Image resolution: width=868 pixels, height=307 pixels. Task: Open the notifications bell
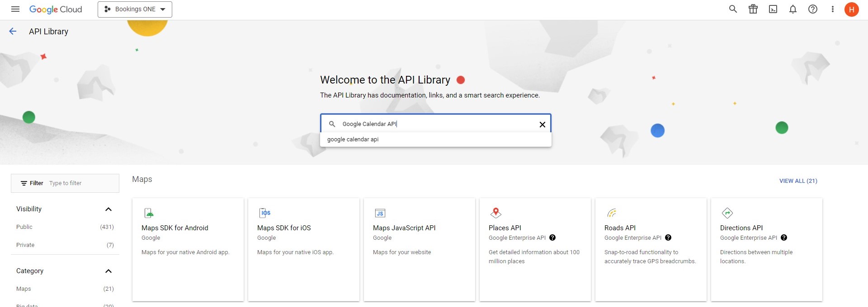coord(793,9)
